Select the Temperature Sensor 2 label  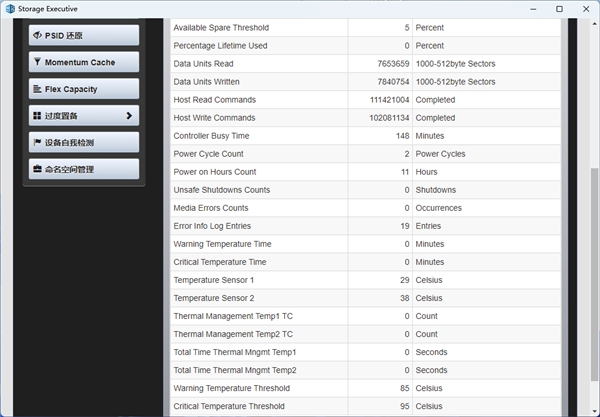[214, 298]
